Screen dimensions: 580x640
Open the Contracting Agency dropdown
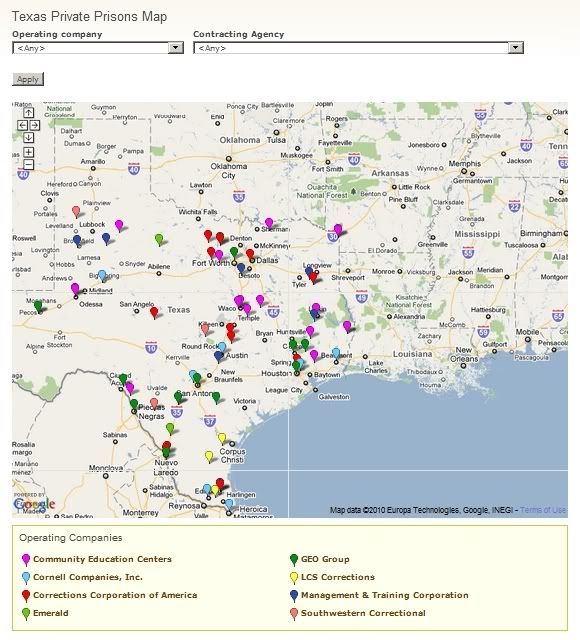358,48
